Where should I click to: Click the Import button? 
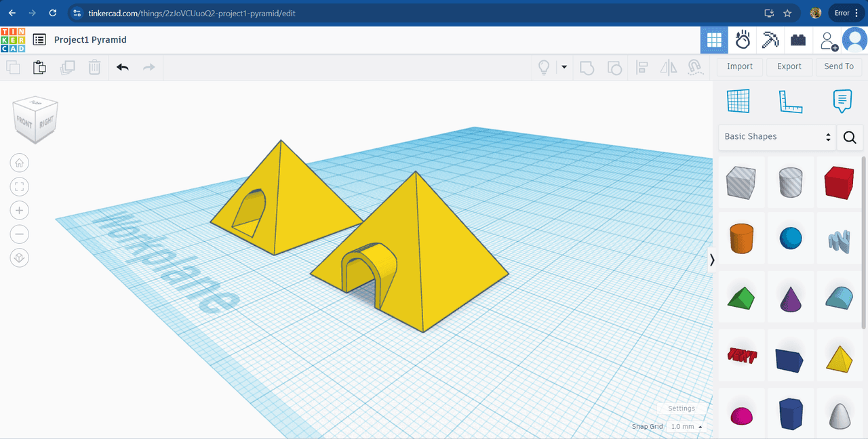pyautogui.click(x=739, y=66)
